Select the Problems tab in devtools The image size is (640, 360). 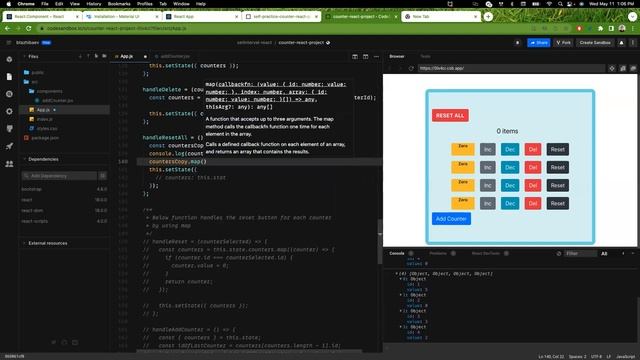438,253
